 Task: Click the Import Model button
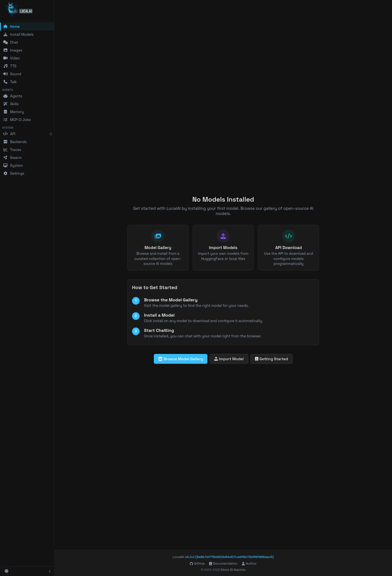pos(229,359)
